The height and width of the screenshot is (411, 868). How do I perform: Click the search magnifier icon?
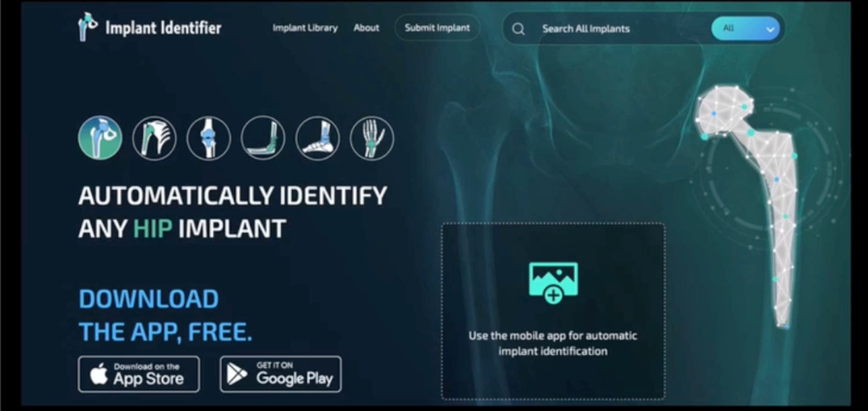pyautogui.click(x=518, y=29)
